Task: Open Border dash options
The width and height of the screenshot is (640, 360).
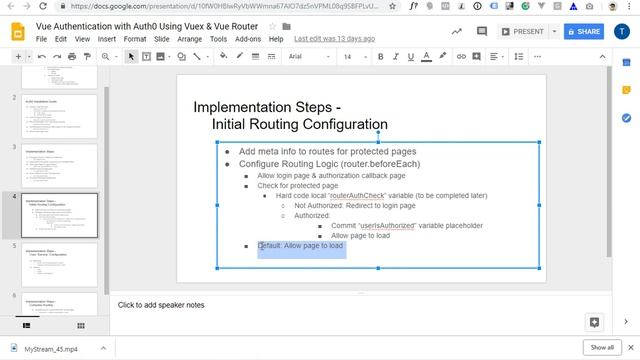Action: tap(271, 57)
